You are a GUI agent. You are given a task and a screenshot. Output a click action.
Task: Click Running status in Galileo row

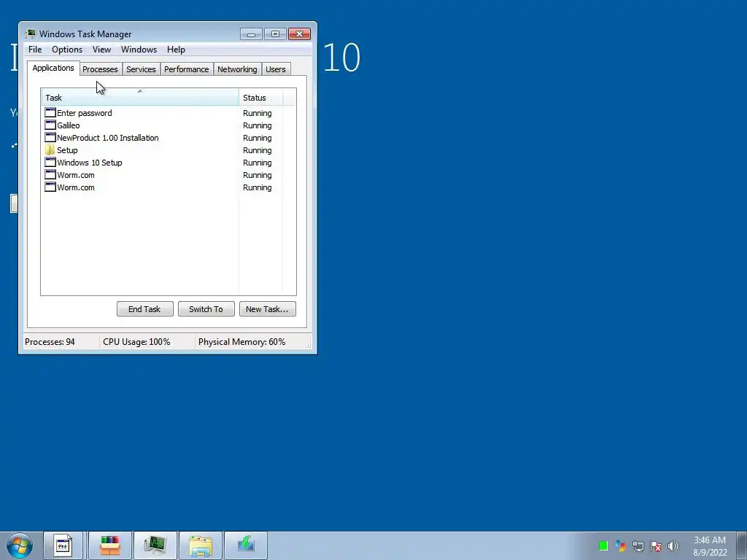[x=258, y=125]
